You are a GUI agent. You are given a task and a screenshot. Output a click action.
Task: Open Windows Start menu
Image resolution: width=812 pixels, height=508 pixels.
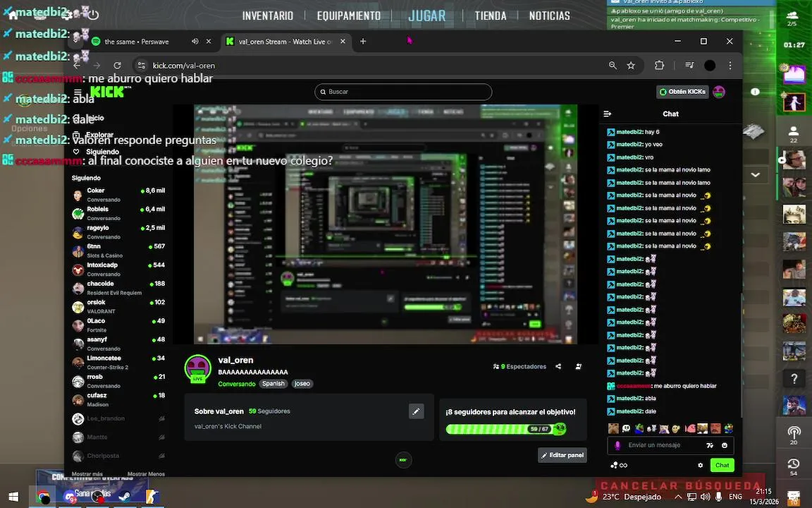13,497
